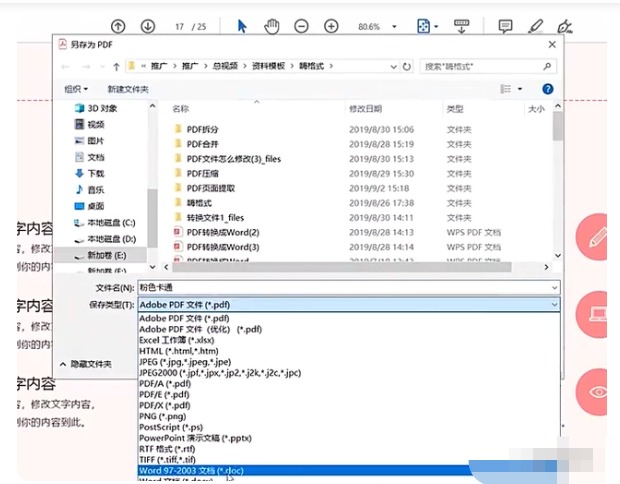Expand the file name history dropdown

click(x=554, y=288)
